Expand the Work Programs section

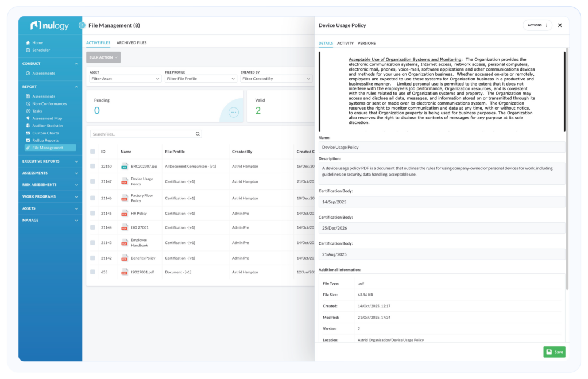51,197
